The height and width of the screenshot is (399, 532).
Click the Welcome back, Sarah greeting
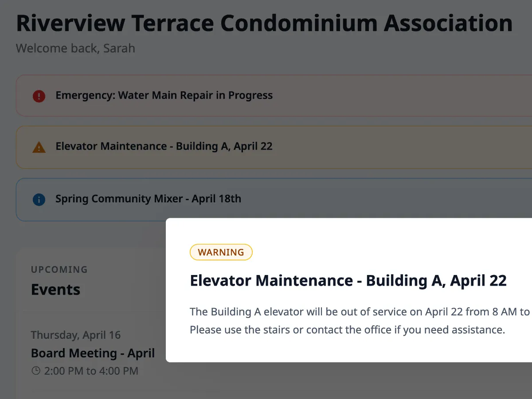click(75, 48)
